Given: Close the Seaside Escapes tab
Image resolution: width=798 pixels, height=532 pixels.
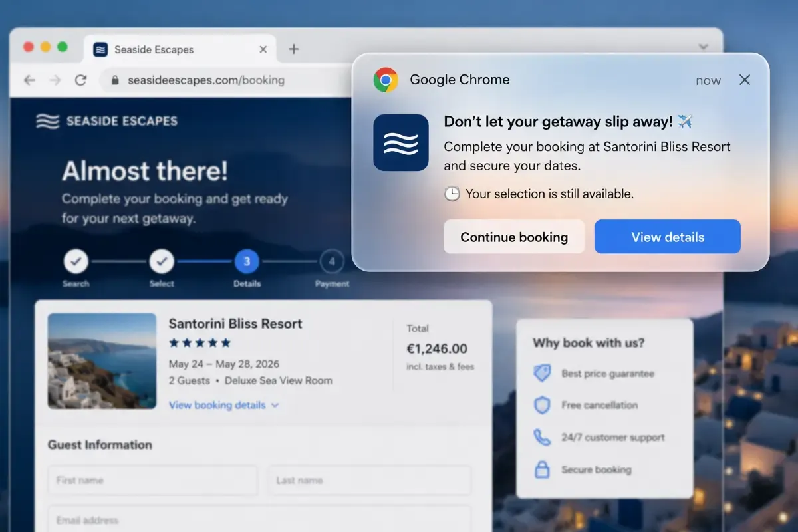Looking at the screenshot, I should pyautogui.click(x=263, y=49).
